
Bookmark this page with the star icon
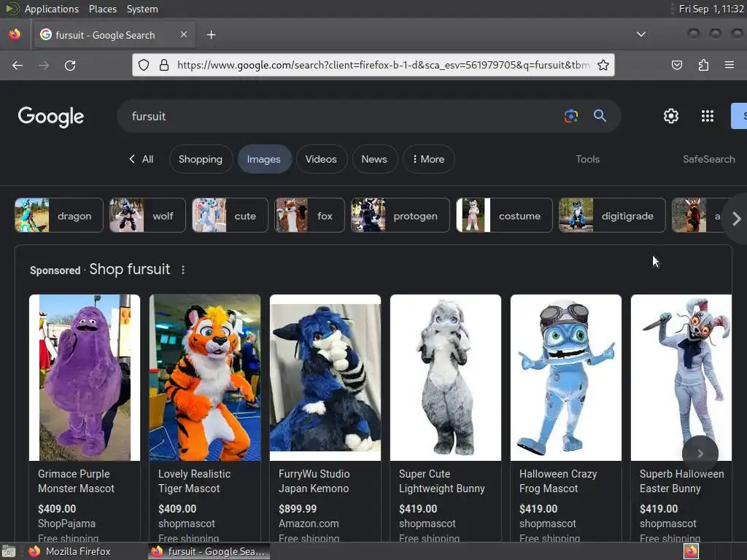pos(603,65)
